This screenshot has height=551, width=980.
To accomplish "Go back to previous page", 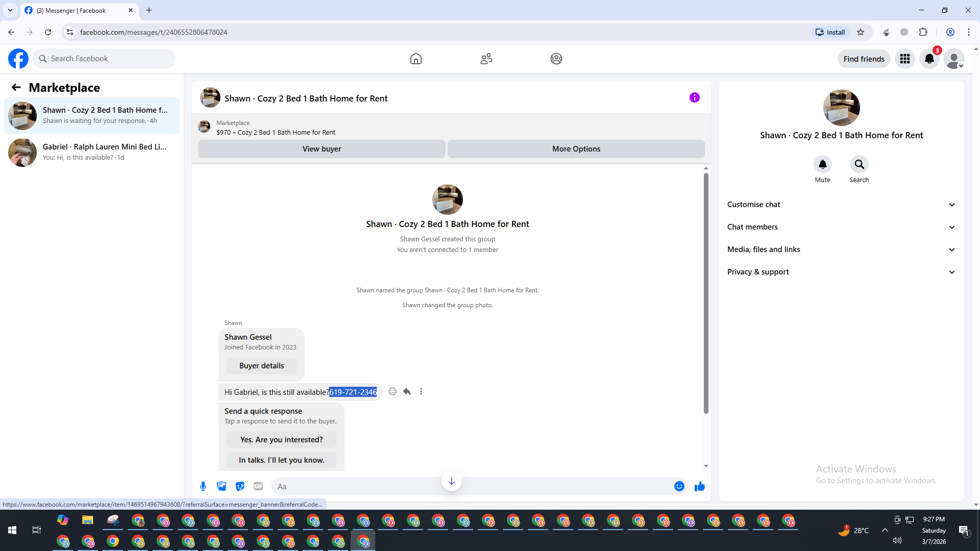I will [x=11, y=32].
